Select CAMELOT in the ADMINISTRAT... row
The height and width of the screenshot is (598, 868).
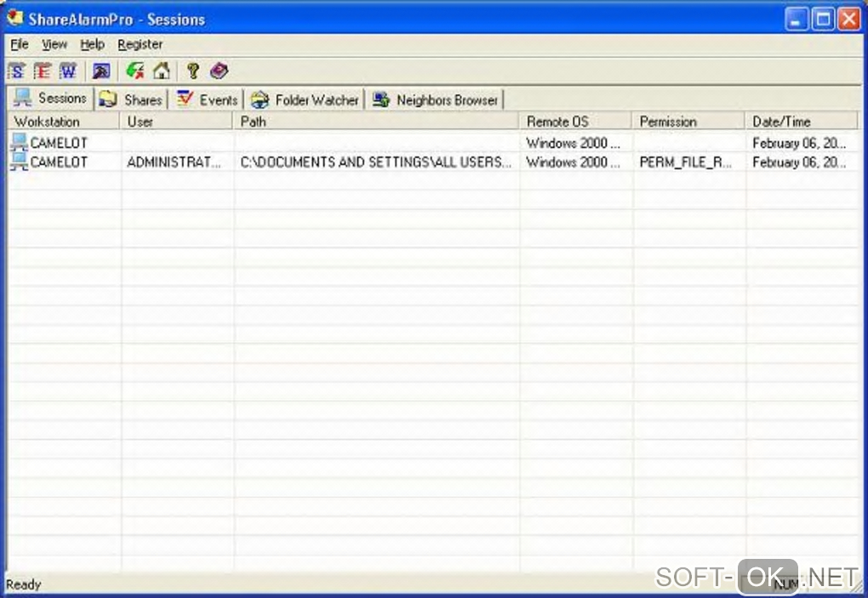click(59, 162)
